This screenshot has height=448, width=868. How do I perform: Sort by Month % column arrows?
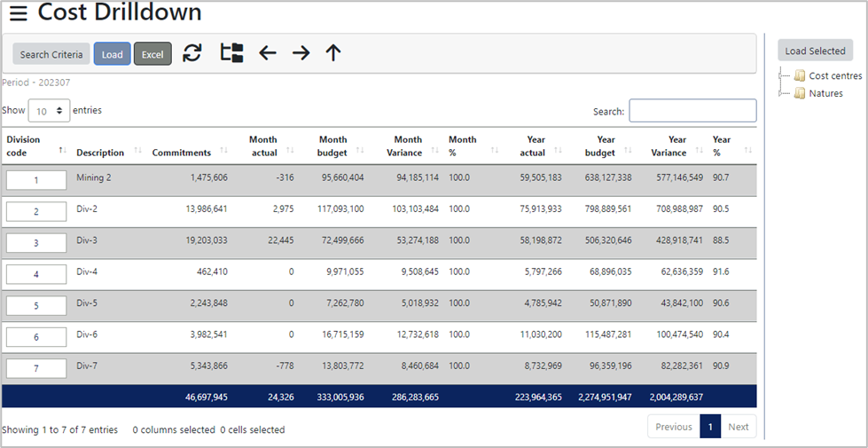click(495, 151)
